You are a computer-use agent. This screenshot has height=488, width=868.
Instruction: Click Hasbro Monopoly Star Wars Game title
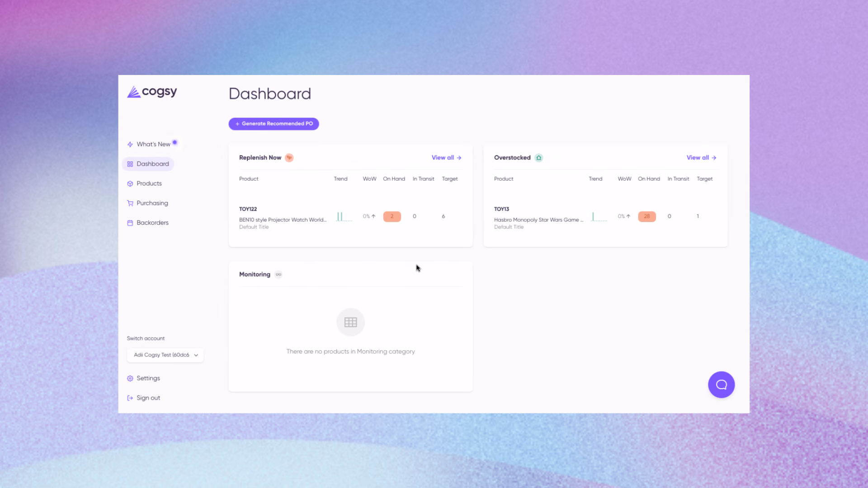538,220
